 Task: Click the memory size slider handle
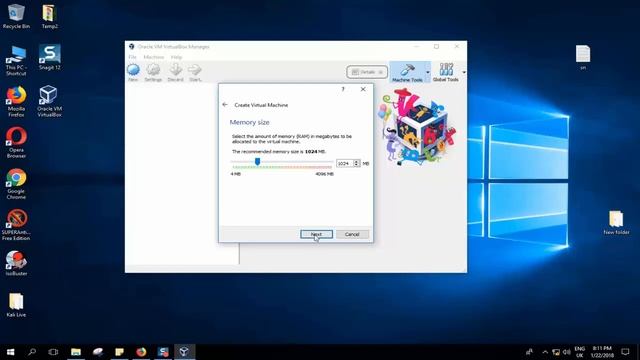pos(257,162)
